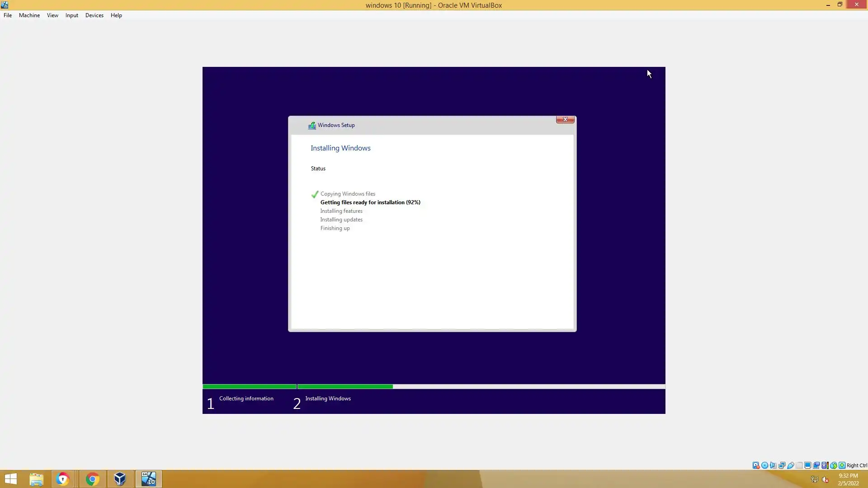This screenshot has width=868, height=488.
Task: Click the network adapters status icon
Action: pos(782,465)
